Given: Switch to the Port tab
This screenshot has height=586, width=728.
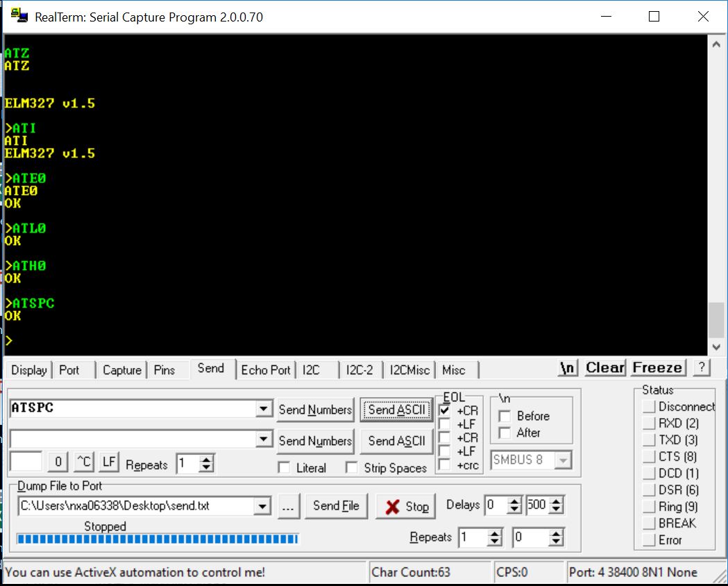Looking at the screenshot, I should tap(69, 370).
